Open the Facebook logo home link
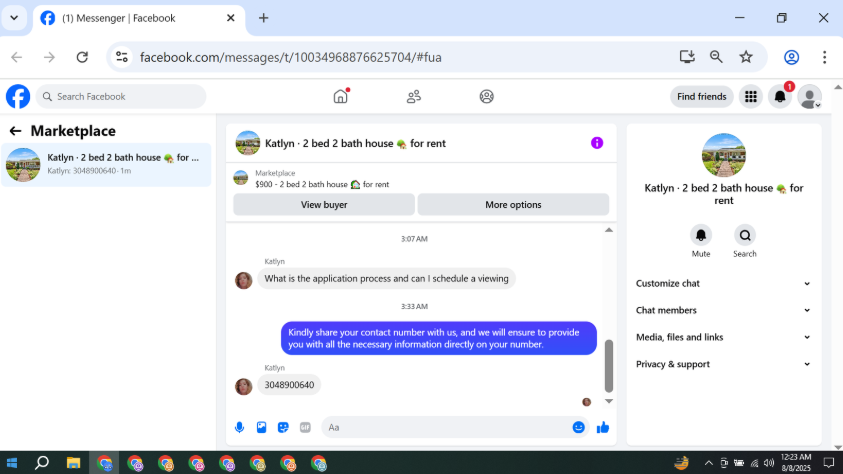Viewport: 843px width, 474px height. point(18,97)
